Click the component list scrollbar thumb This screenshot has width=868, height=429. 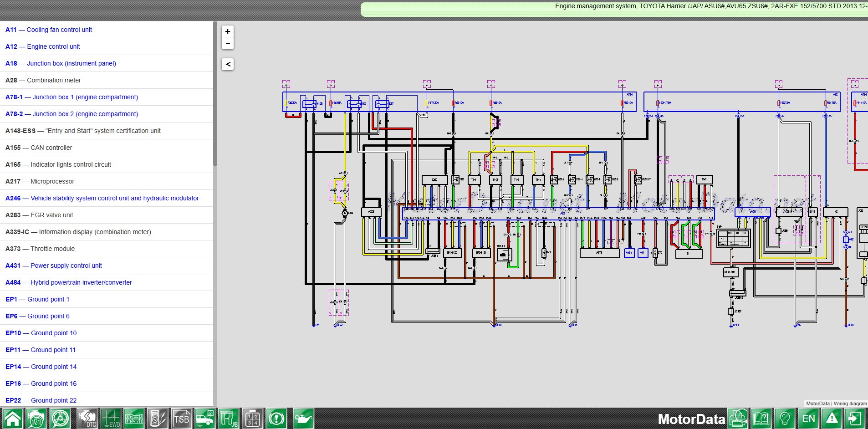[x=215, y=94]
